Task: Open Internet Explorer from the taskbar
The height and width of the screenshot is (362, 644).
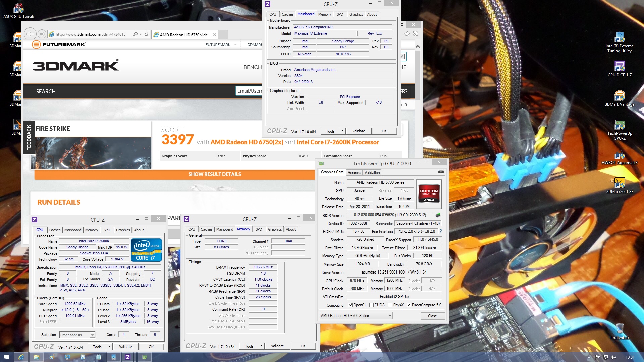Action: coord(21,357)
